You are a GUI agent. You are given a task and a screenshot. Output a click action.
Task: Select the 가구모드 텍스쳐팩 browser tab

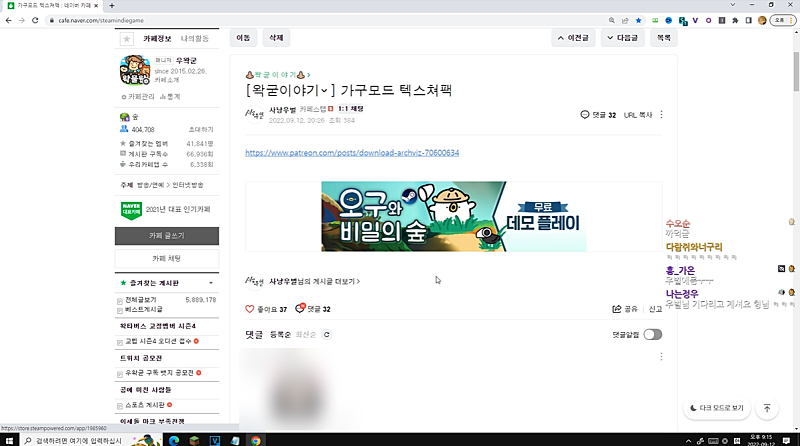tap(51, 6)
